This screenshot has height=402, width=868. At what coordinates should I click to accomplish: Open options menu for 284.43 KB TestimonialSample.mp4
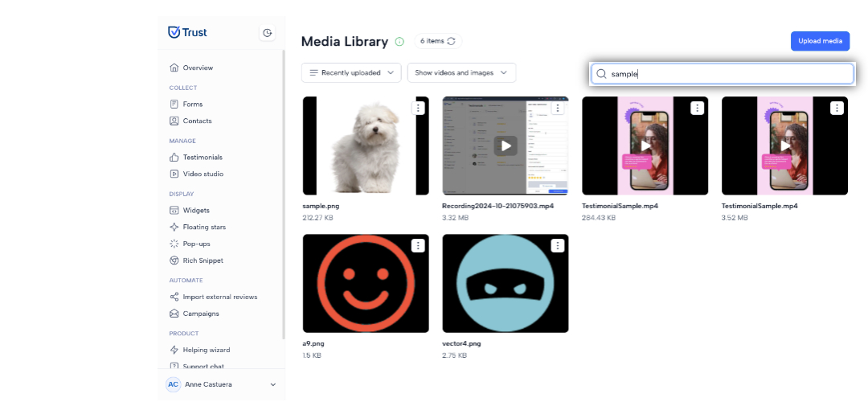(698, 108)
